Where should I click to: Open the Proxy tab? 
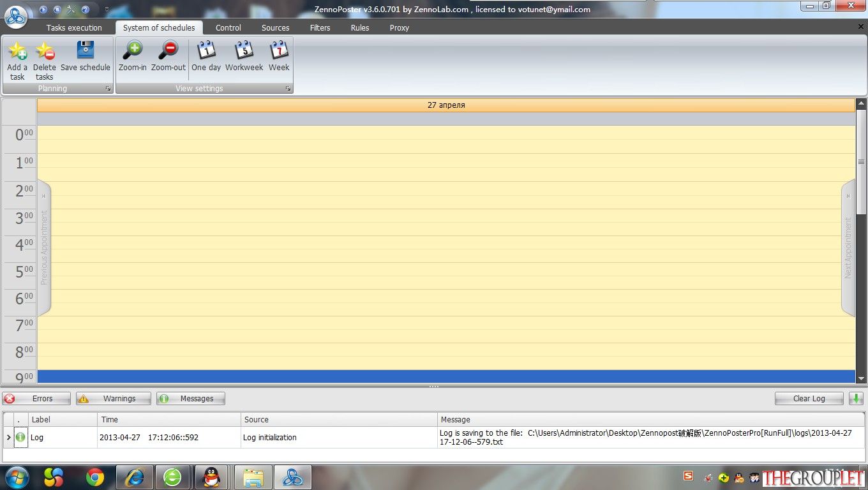(400, 27)
